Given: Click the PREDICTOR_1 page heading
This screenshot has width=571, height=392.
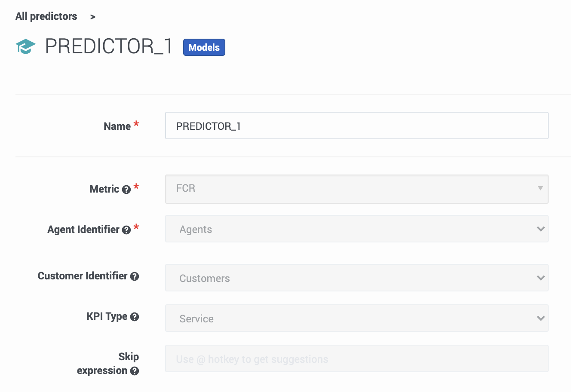Looking at the screenshot, I should [x=109, y=46].
